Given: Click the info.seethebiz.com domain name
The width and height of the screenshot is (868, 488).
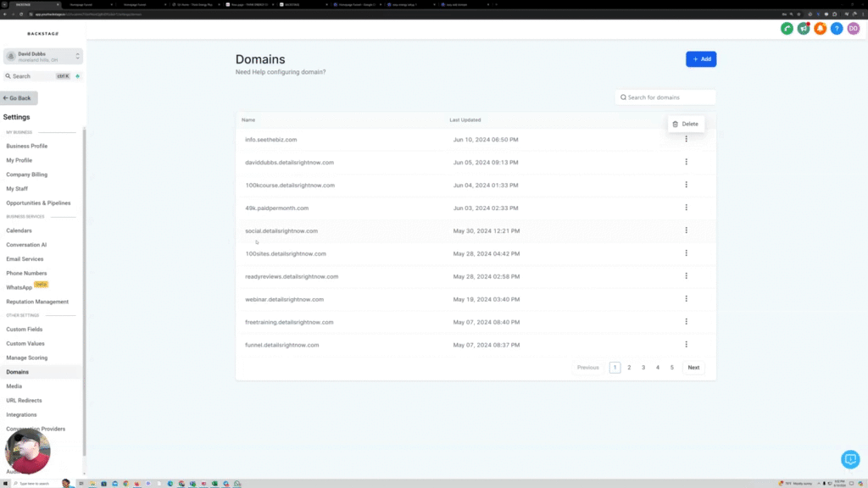Looking at the screenshot, I should point(270,140).
